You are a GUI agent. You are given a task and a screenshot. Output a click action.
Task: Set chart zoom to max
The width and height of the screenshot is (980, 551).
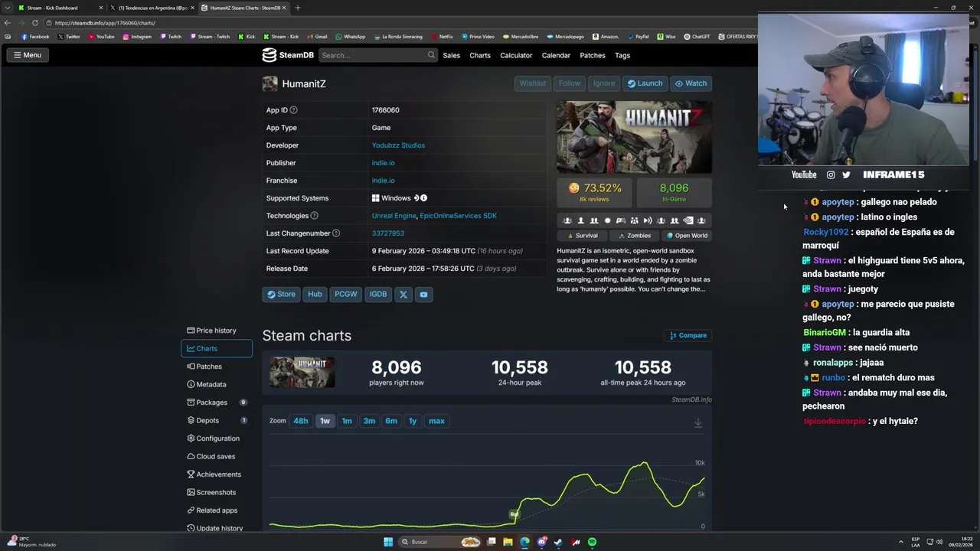click(x=436, y=421)
